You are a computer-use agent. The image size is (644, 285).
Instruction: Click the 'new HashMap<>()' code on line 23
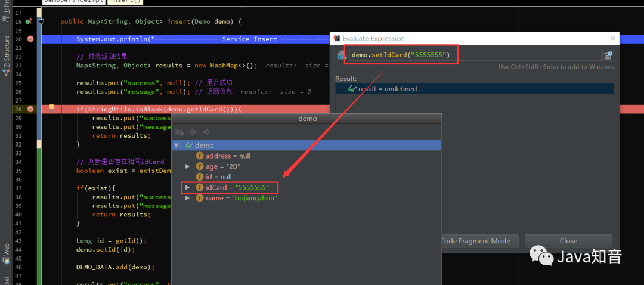[x=226, y=66]
